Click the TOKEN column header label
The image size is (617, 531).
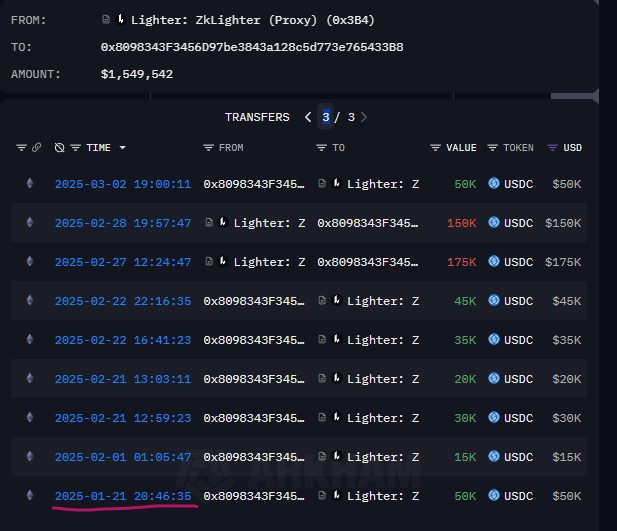pos(518,148)
